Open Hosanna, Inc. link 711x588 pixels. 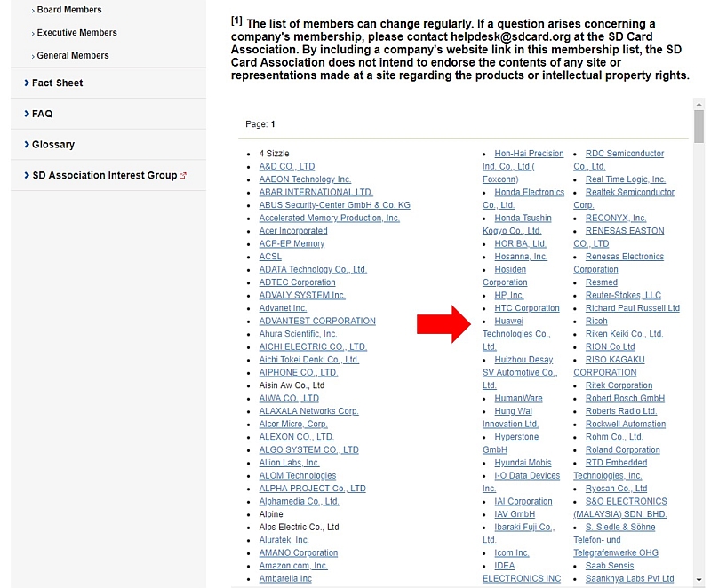point(521,257)
